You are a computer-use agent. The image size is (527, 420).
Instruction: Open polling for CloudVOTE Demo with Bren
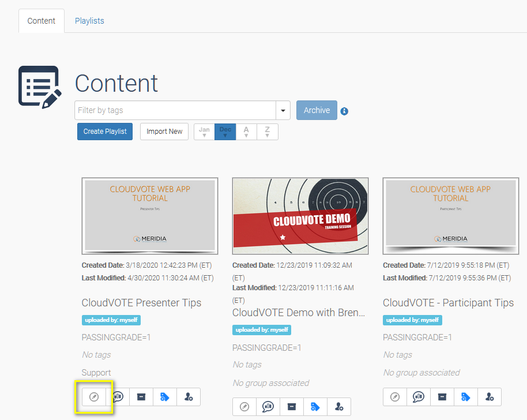(x=268, y=407)
